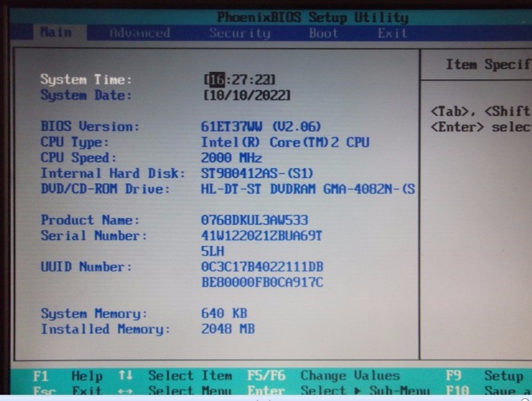Image resolution: width=532 pixels, height=401 pixels.
Task: Go to the Exit tab
Action: [x=392, y=33]
